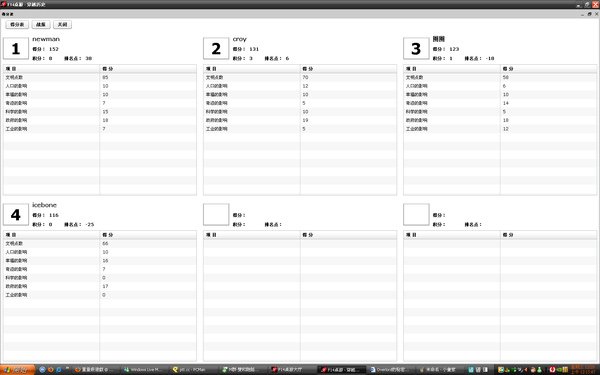Click the 得分表 button in the toolbar
The image size is (600, 375).
(17, 24)
